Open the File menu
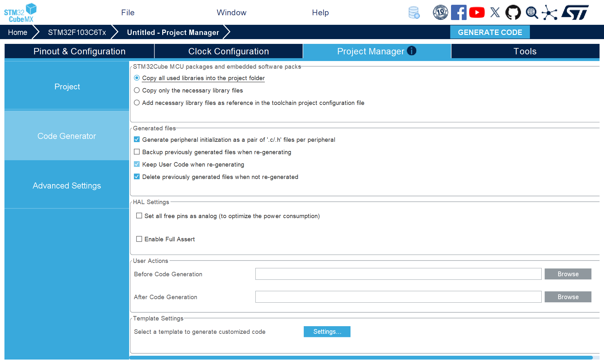The height and width of the screenshot is (364, 604). (128, 13)
